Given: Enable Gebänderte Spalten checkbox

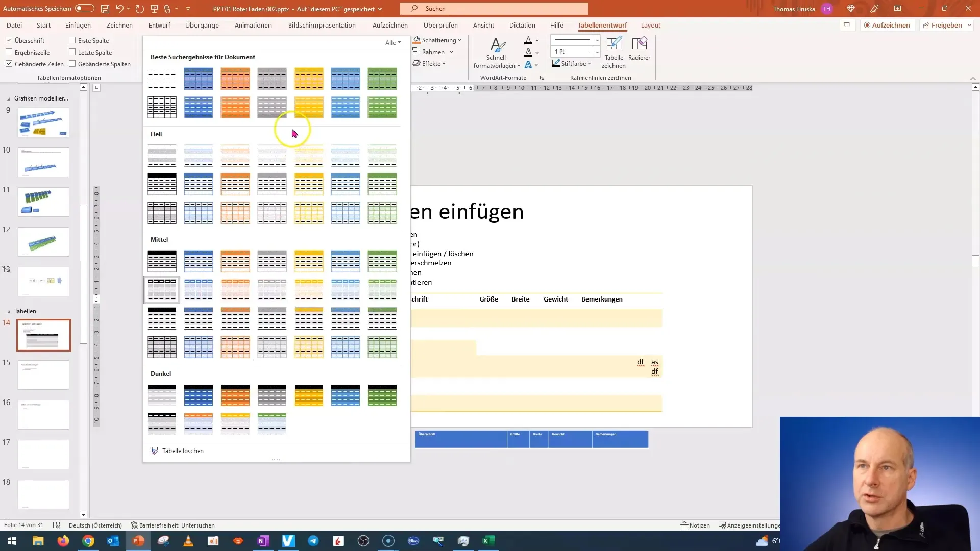Looking at the screenshot, I should [x=72, y=64].
